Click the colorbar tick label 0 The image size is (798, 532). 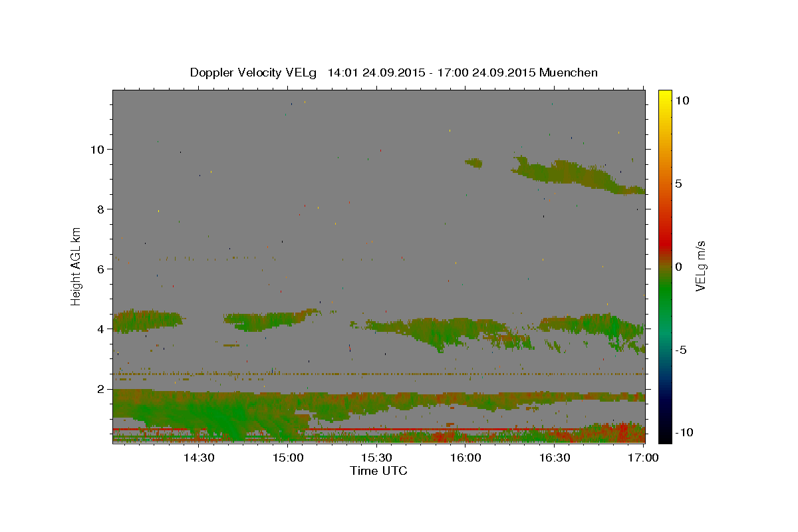click(678, 267)
